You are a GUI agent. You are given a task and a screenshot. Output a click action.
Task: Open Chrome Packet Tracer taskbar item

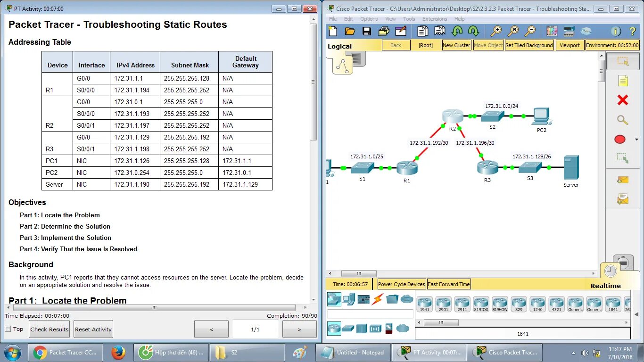coord(65,352)
